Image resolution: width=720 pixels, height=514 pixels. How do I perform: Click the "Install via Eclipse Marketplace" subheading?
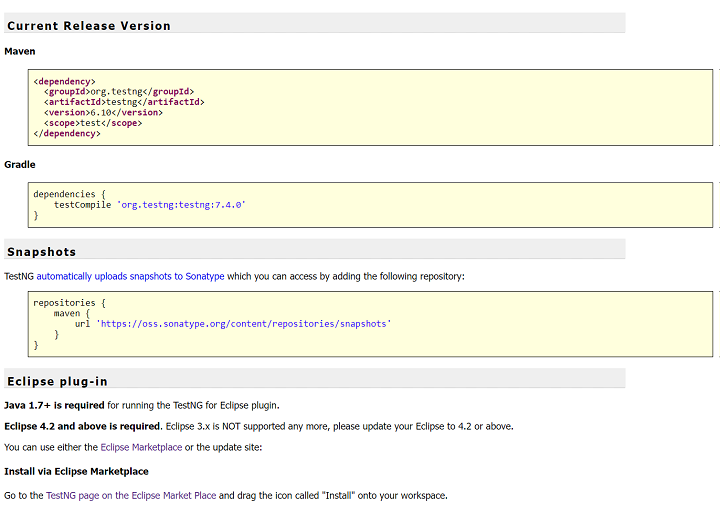(x=76, y=471)
